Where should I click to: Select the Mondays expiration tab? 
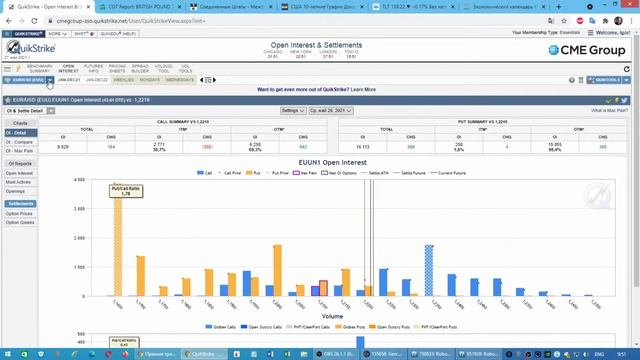pyautogui.click(x=150, y=80)
